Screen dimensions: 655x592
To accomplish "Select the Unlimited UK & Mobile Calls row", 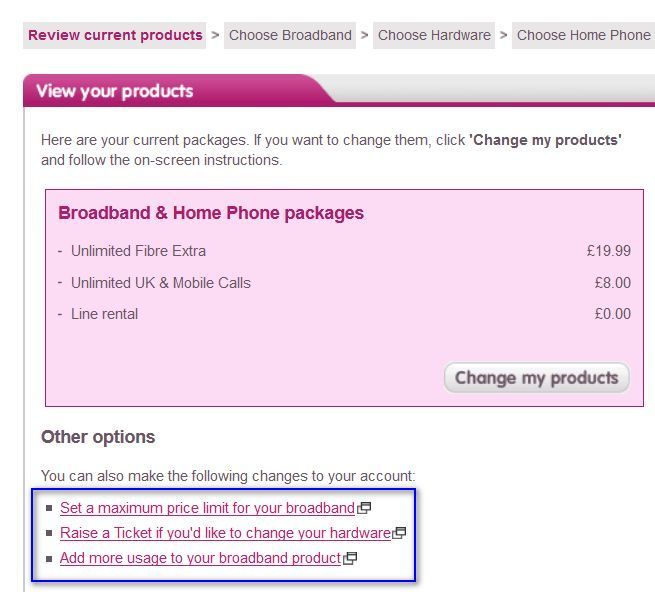I will pos(160,283).
